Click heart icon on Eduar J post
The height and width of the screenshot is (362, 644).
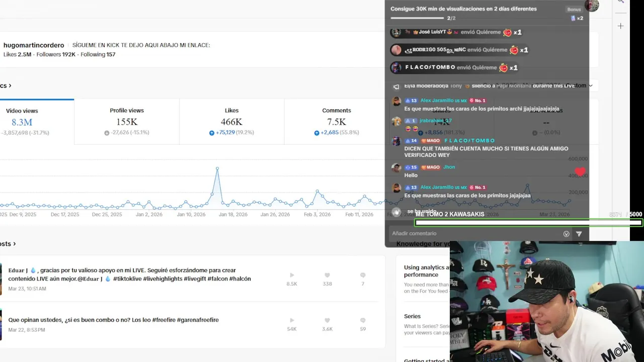(x=327, y=275)
